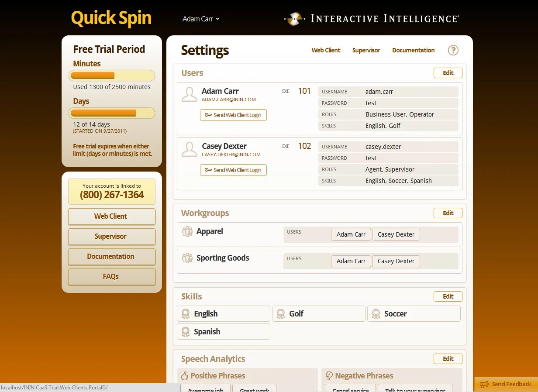The height and width of the screenshot is (392, 538).
Task: Select the English skill badge icon
Action: tap(187, 313)
